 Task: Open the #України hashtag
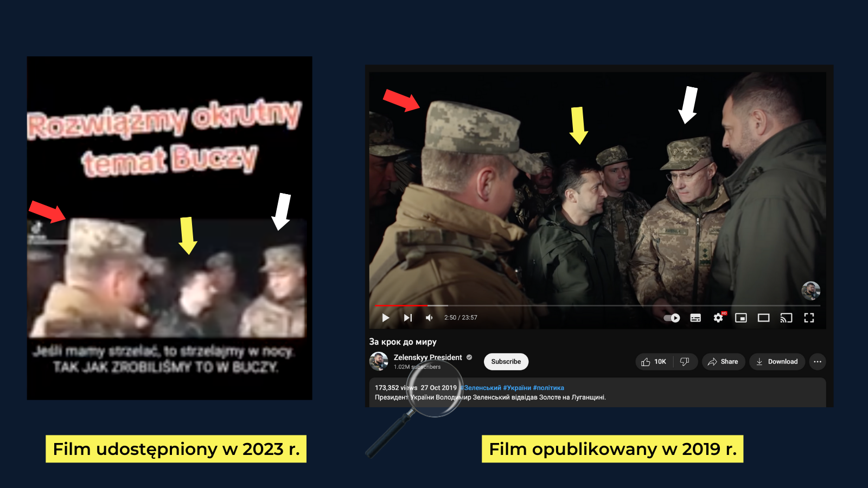point(517,388)
